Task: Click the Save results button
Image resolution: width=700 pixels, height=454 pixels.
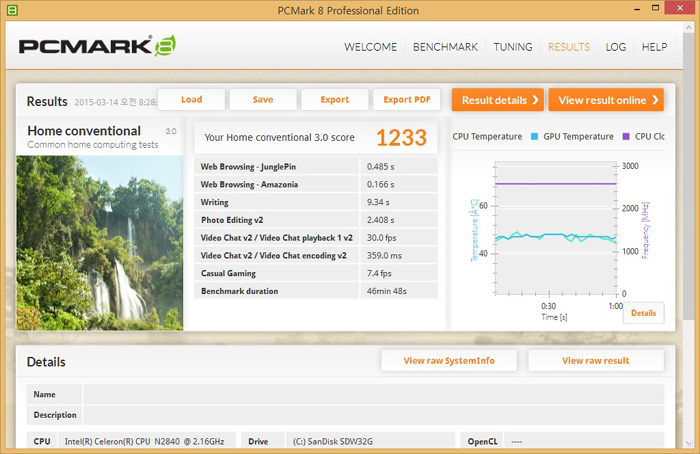Action: tap(263, 100)
